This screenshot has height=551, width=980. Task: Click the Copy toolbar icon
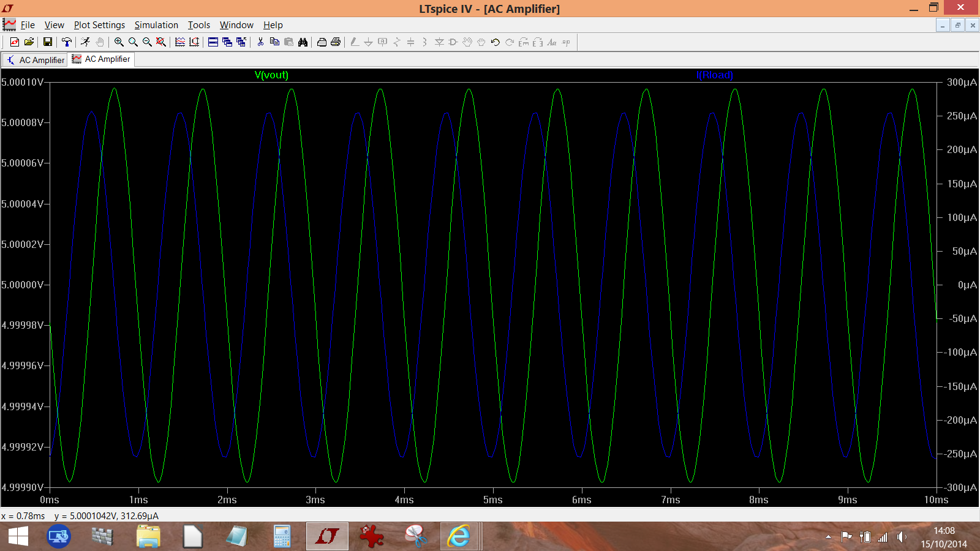click(x=274, y=42)
